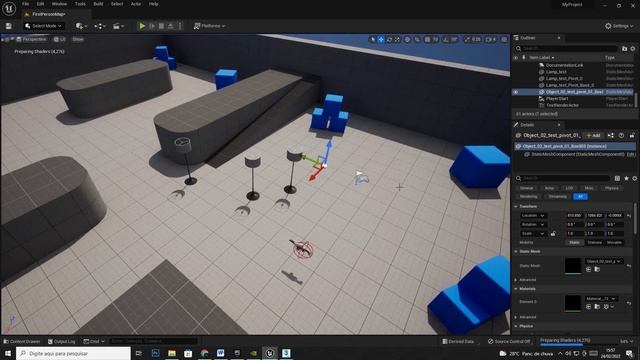
Task: Open the play options three-dot menu
Action: tap(180, 26)
